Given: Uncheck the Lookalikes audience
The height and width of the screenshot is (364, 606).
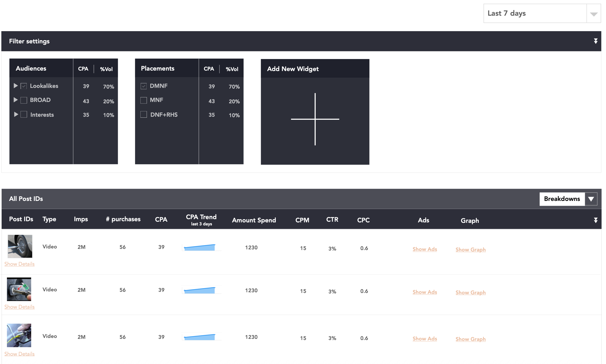Looking at the screenshot, I should [x=24, y=86].
